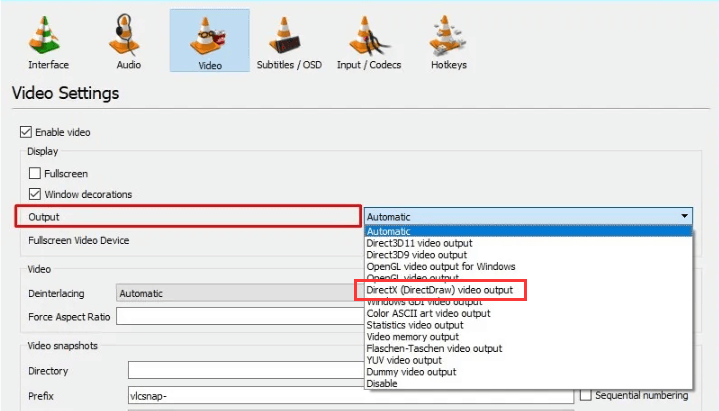Choose Color ASCII art video output
Viewport: 719px width, 411px height.
pos(528,313)
